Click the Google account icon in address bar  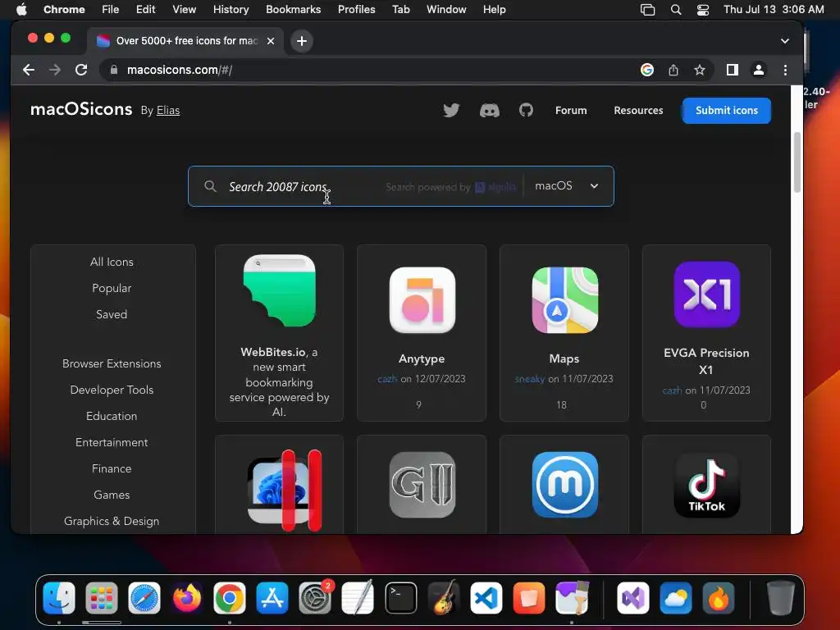tap(647, 70)
